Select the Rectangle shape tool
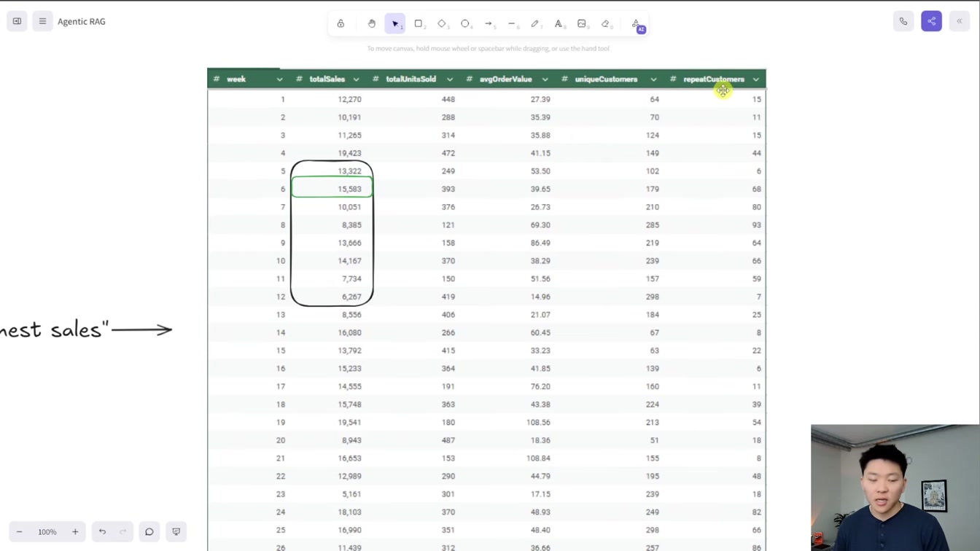Image resolution: width=980 pixels, height=551 pixels. pos(419,23)
